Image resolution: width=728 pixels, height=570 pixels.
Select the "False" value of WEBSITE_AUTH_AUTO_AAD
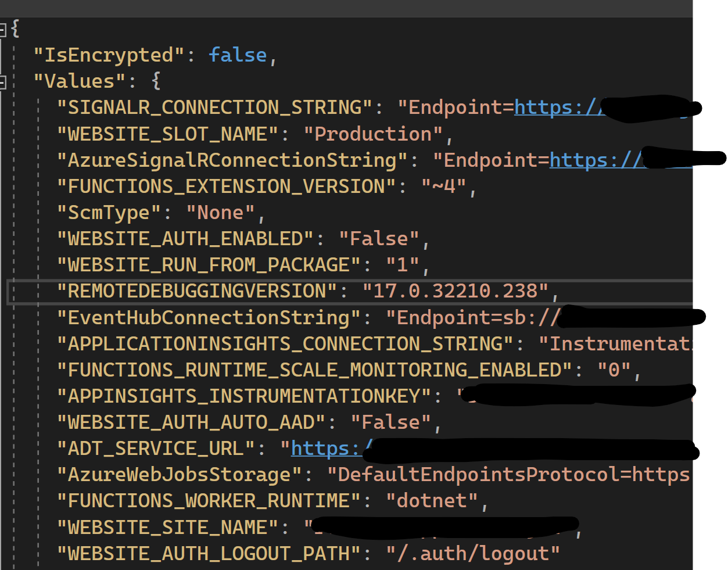[390, 422]
